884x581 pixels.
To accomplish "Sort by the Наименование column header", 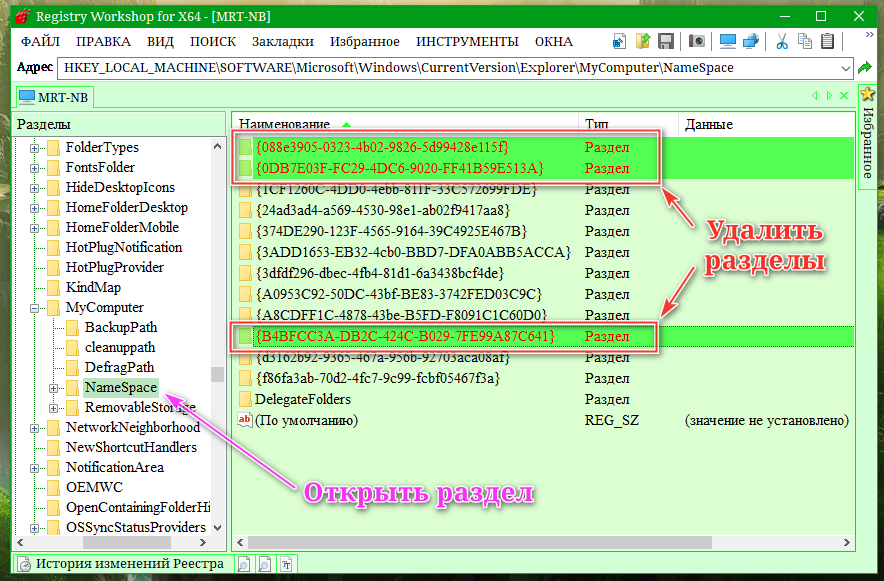I will [x=405, y=123].
